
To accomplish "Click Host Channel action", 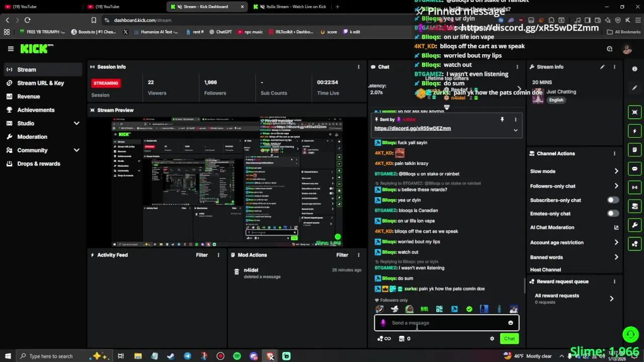I will click(545, 270).
